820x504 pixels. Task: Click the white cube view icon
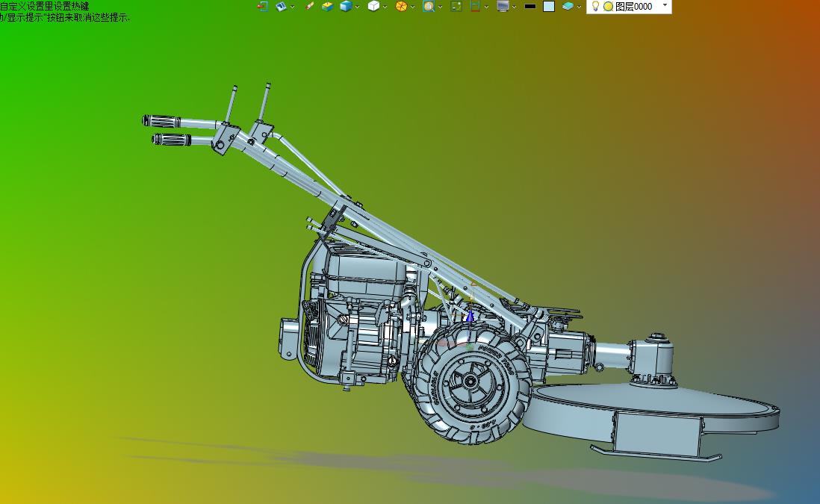click(x=373, y=6)
